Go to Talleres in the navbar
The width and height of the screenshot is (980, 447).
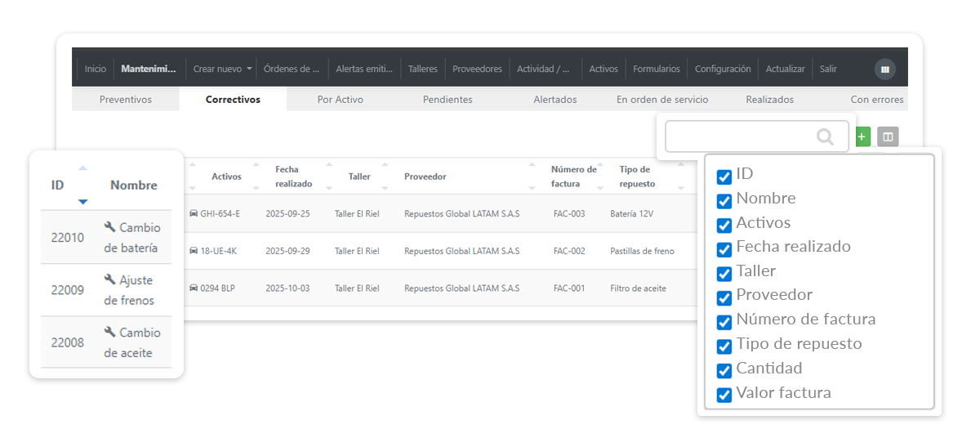click(x=423, y=69)
